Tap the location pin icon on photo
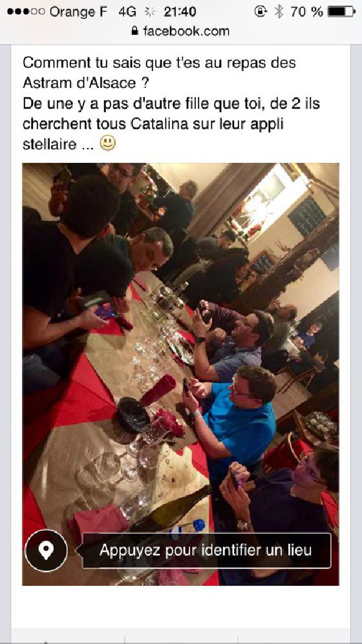The image size is (362, 644). (46, 550)
